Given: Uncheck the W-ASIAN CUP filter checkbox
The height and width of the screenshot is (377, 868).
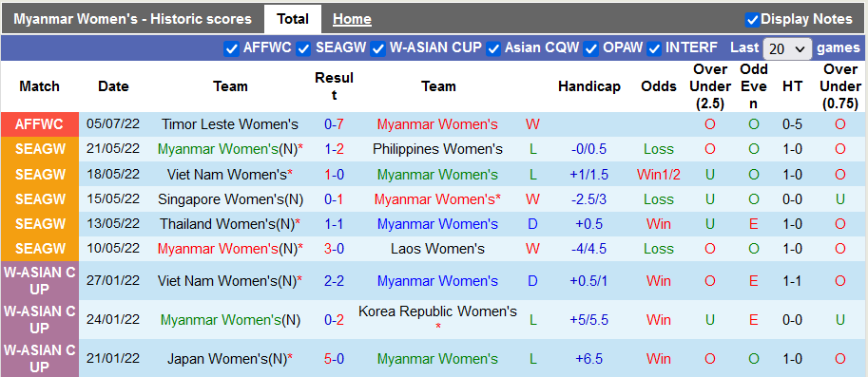Looking at the screenshot, I should coord(377,48).
